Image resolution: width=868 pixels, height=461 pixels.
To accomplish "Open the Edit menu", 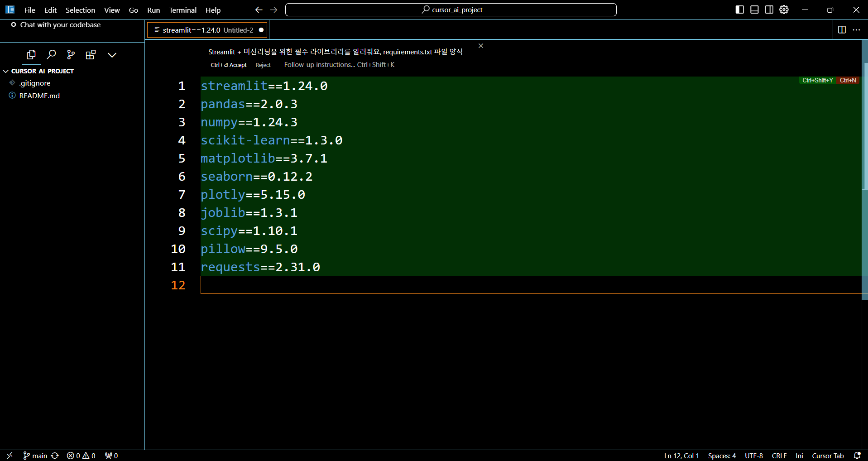I will (x=50, y=10).
